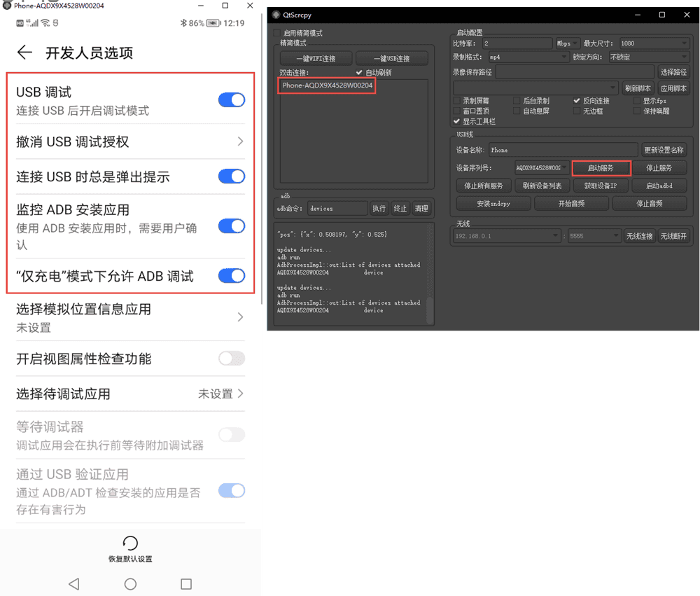
Task: Turn off 监控 ADB 安装应用 switch
Action: (x=232, y=226)
